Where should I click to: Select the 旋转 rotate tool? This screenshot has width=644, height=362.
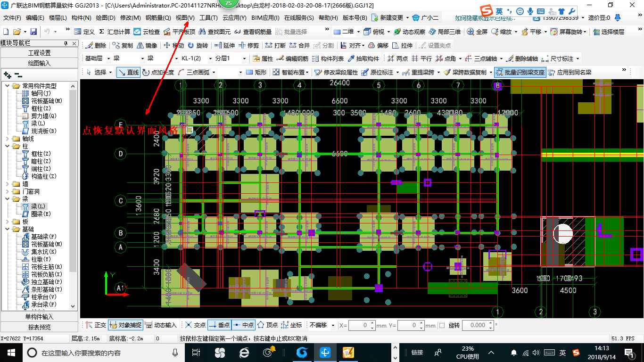click(198, 45)
